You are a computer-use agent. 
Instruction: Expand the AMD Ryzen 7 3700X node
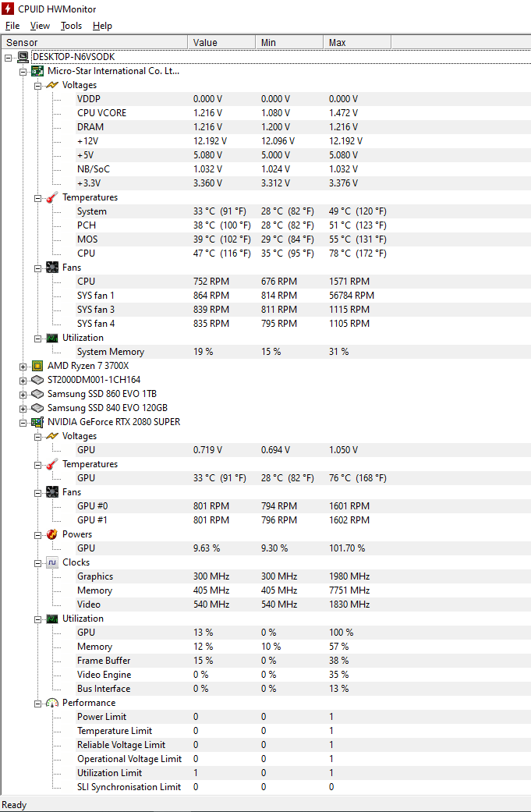point(23,367)
